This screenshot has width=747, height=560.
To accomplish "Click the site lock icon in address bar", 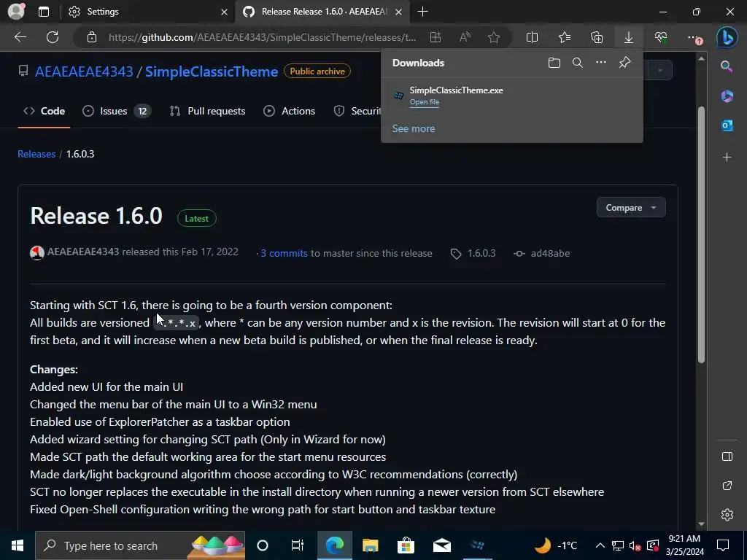I will pyautogui.click(x=92, y=37).
